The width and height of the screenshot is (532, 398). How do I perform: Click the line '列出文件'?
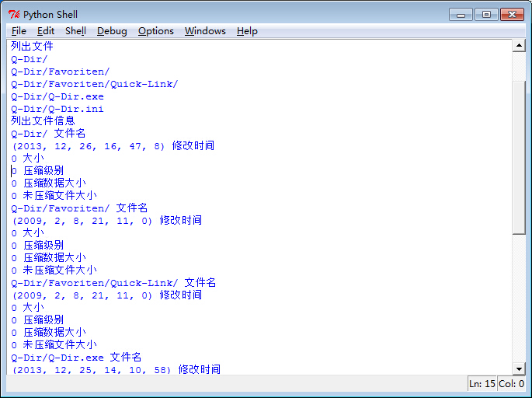pos(32,46)
